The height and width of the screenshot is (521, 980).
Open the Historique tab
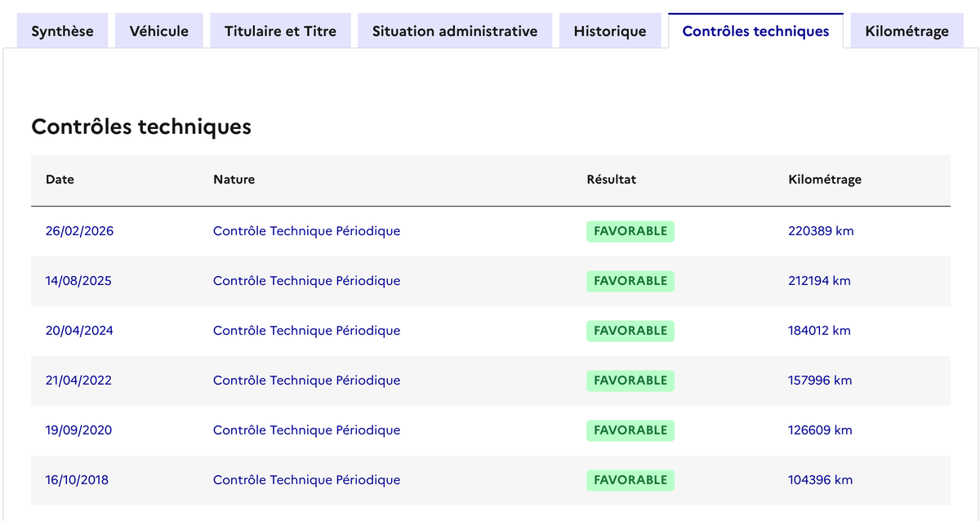(610, 31)
